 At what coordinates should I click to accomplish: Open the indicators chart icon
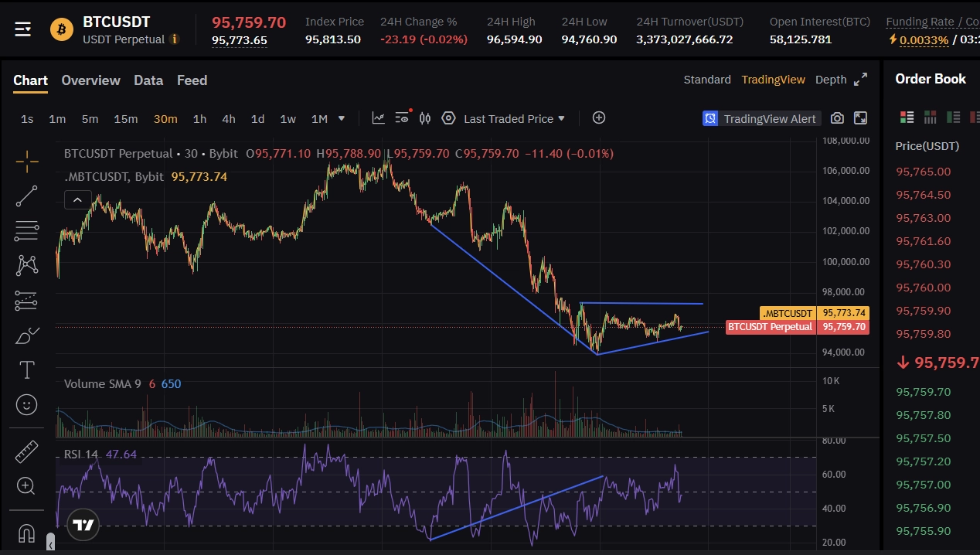point(378,118)
